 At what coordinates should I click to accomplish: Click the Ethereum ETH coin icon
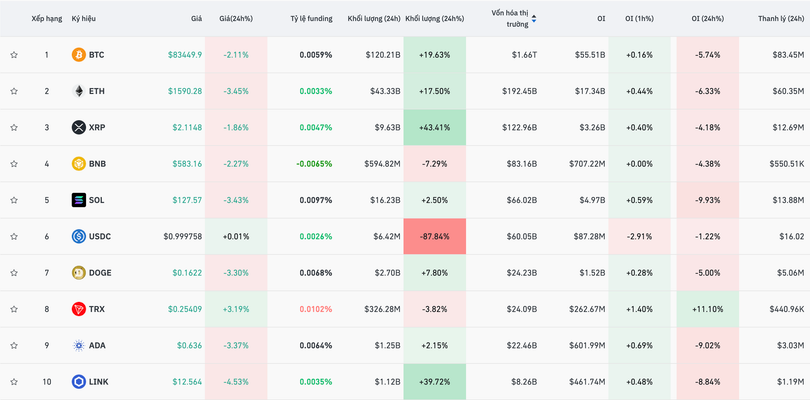pos(78,91)
